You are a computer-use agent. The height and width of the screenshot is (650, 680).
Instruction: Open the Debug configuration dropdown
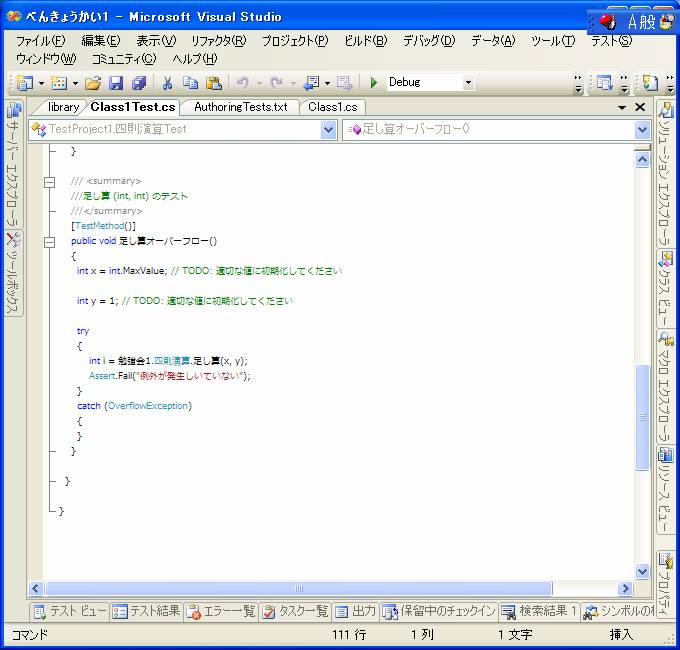[468, 83]
